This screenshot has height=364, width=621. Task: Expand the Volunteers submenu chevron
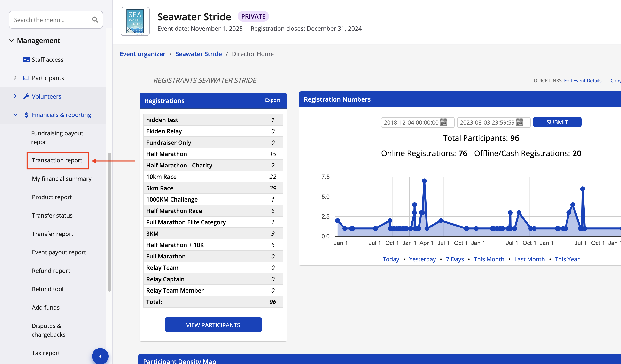coord(15,96)
